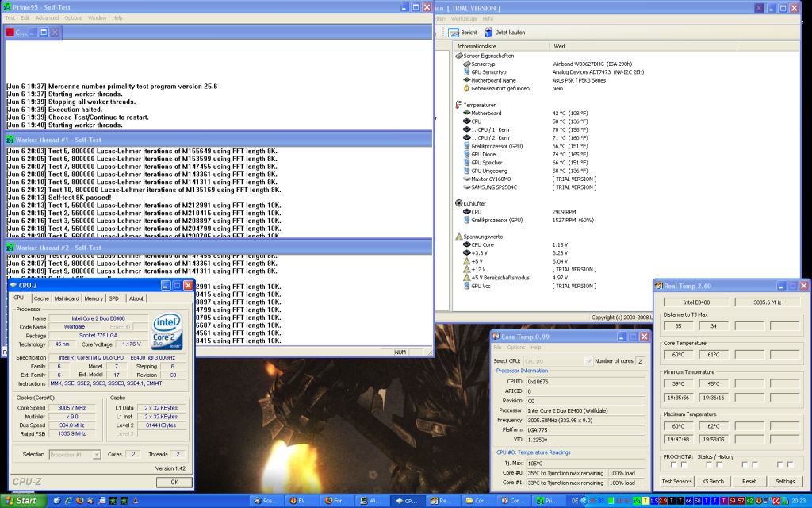Switch to the CP... taskbar button
Screen dimensions: 812x508
coord(407,501)
